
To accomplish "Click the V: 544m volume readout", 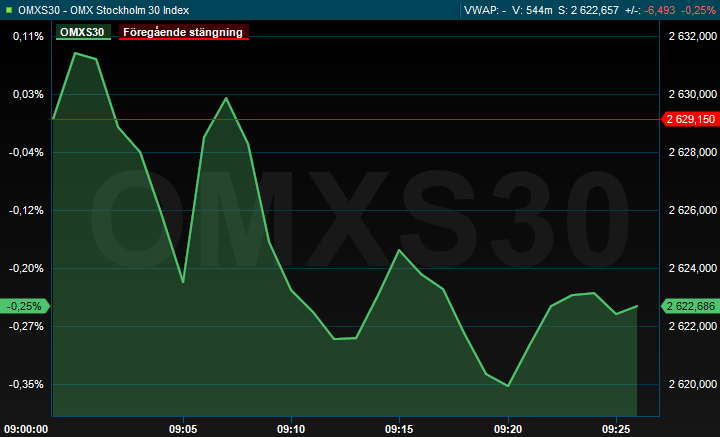I will (x=532, y=10).
